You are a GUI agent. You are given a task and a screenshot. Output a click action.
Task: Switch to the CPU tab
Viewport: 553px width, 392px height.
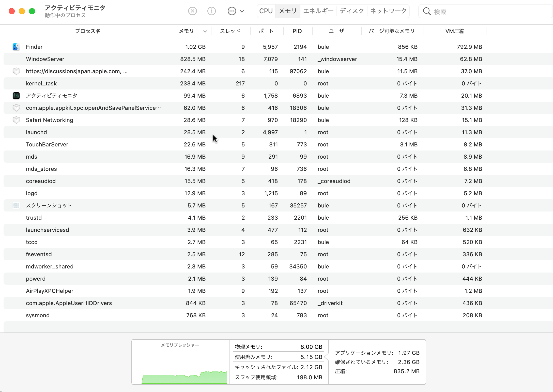coord(266,11)
